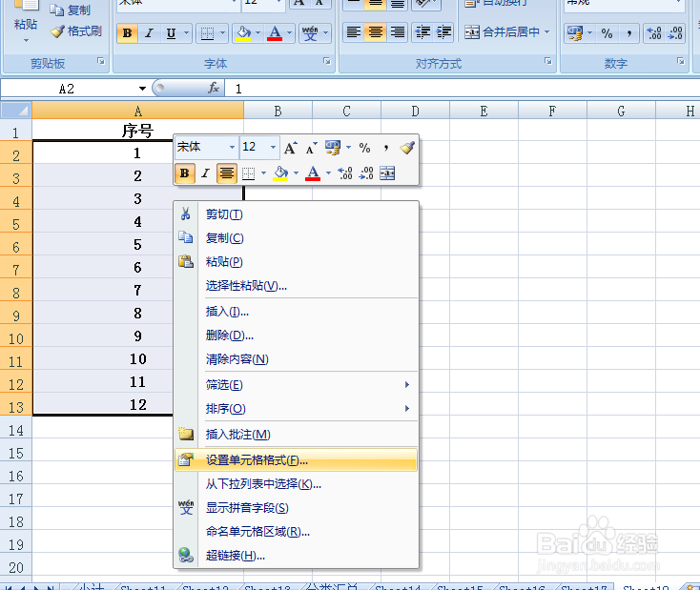Shrink font size in mini toolbar
This screenshot has width=700, height=590.
[311, 148]
